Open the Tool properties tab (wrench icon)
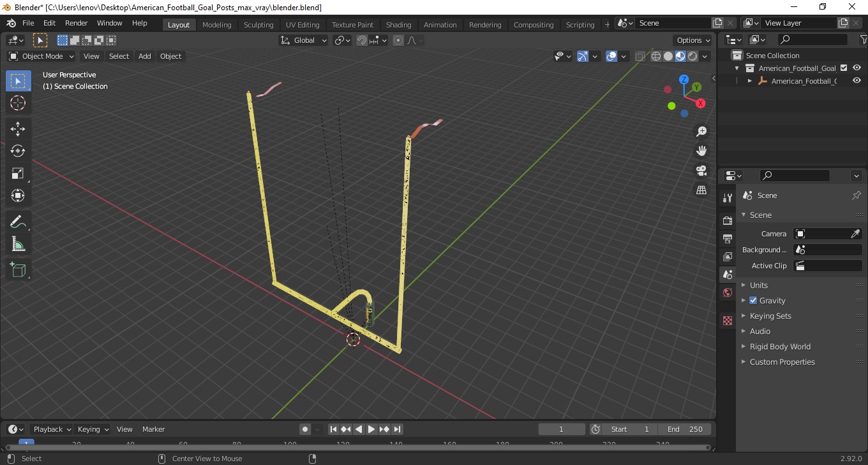Image resolution: width=868 pixels, height=465 pixels. point(728,198)
